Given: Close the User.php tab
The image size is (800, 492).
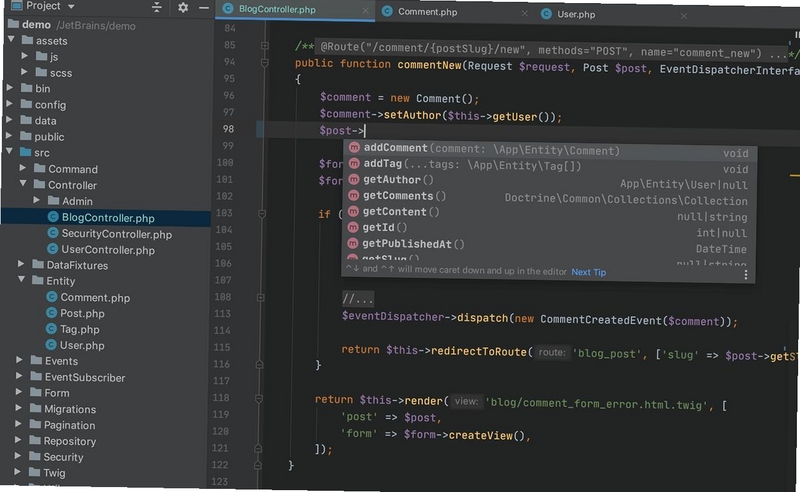Looking at the screenshot, I should (x=684, y=16).
